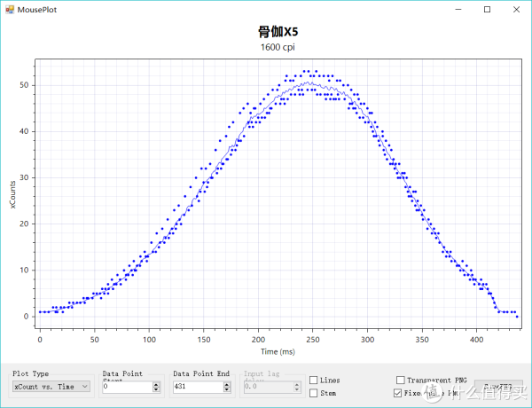Increase Data Point End with up arrow
This screenshot has height=408, width=532.
pyautogui.click(x=227, y=384)
